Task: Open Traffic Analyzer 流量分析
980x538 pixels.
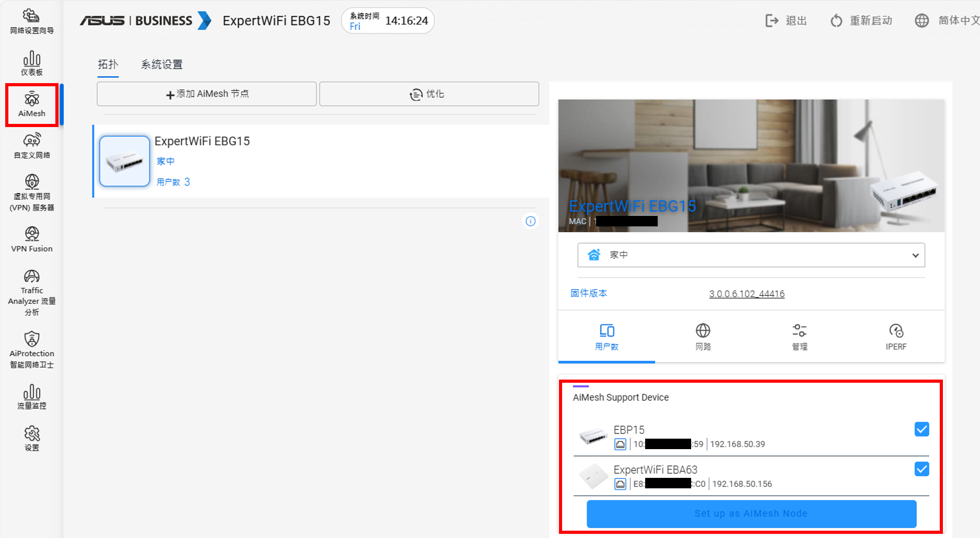Action: pos(31,293)
